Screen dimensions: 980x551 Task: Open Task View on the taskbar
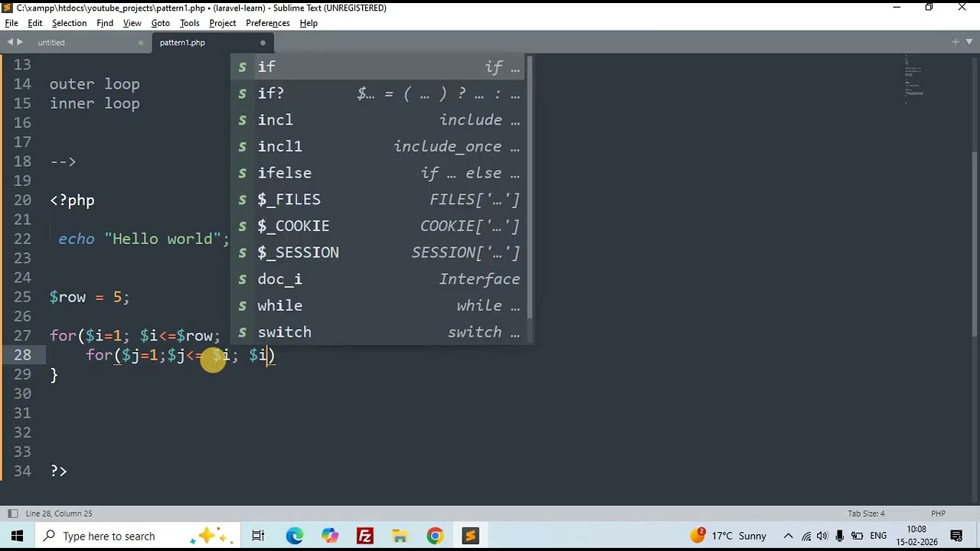[x=258, y=536]
